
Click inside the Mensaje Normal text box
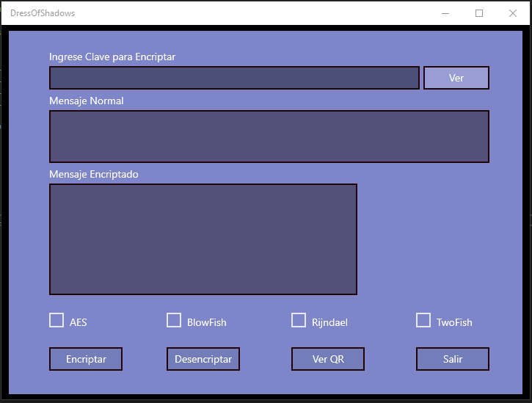tap(269, 137)
